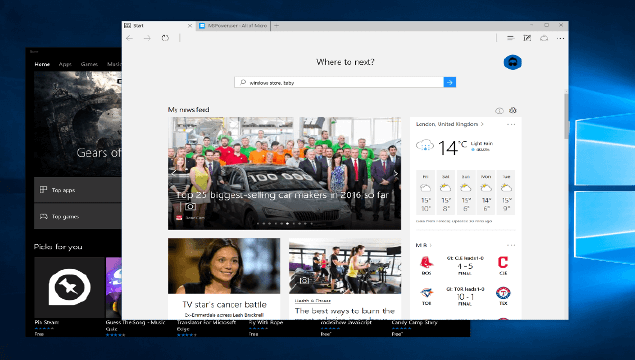The height and width of the screenshot is (360, 635).
Task: Click Boston Red Sox team logo
Action: pos(426,262)
